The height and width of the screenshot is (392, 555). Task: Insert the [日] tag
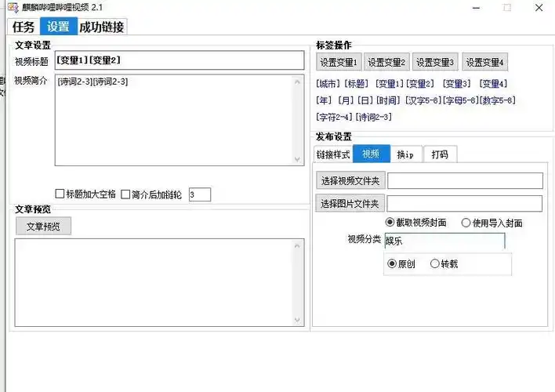[365, 100]
